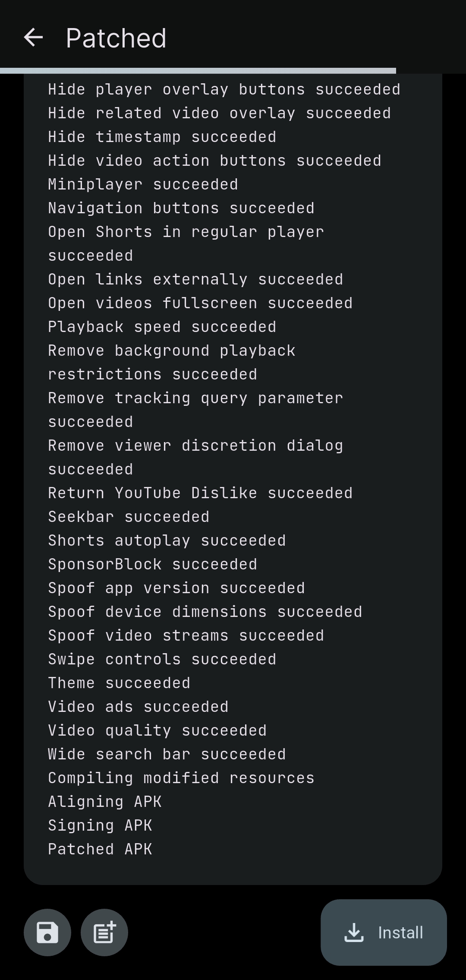Screen dimensions: 466x980
Task: Click 'Return YouTube Dislike succeeded' entry
Action: [200, 493]
